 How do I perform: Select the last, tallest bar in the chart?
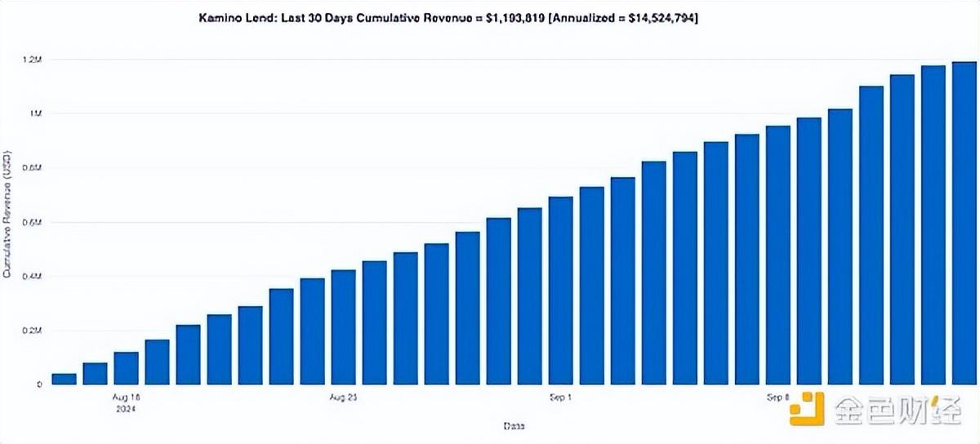click(x=964, y=223)
